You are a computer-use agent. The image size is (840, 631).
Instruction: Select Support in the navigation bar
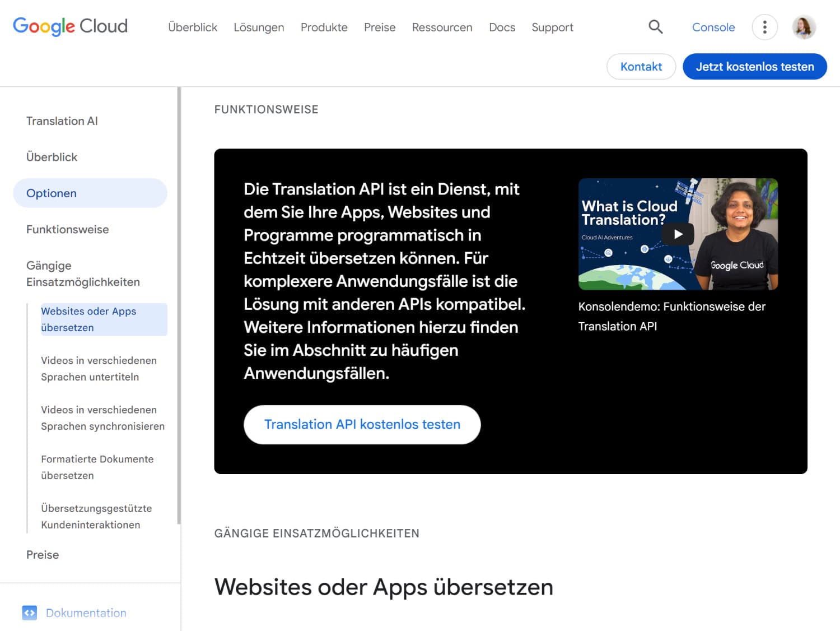coord(552,27)
